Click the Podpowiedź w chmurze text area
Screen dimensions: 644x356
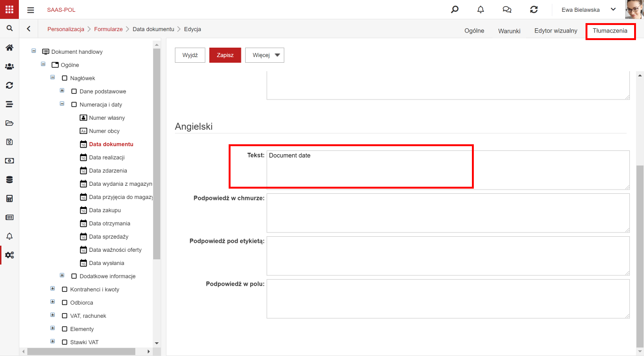(x=448, y=213)
